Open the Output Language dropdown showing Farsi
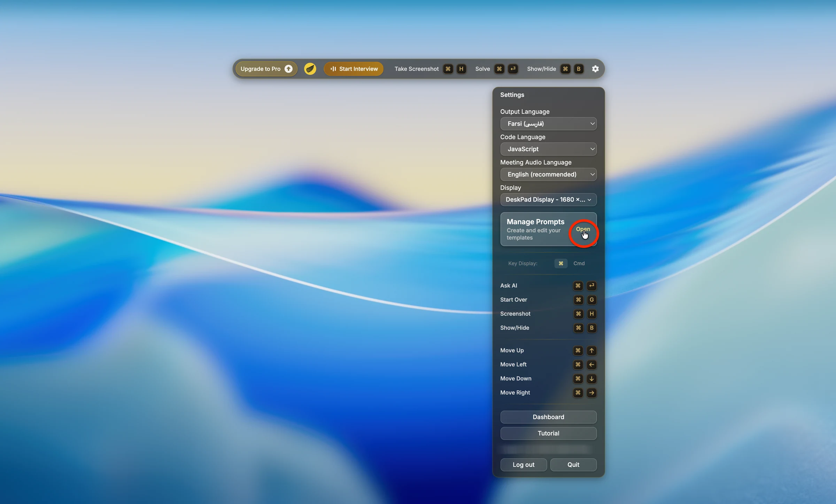 548,124
